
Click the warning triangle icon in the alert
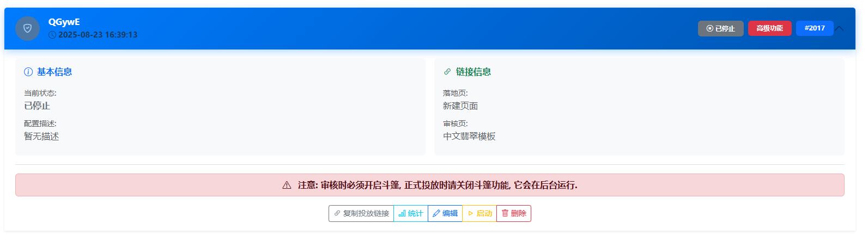click(287, 185)
